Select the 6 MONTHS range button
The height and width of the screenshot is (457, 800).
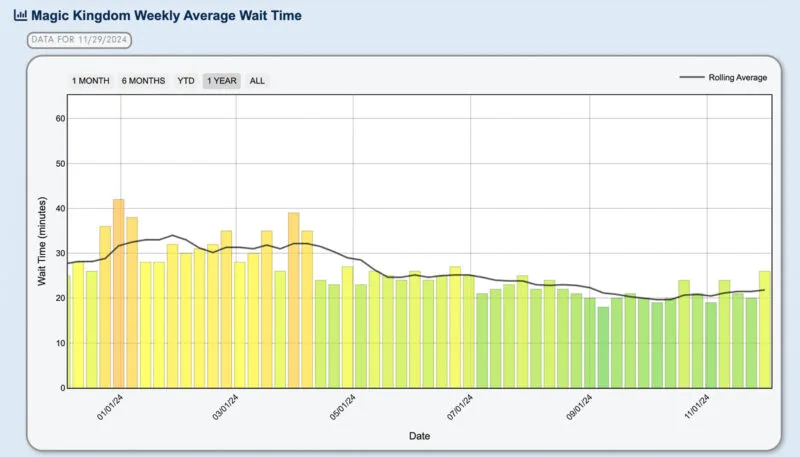point(143,81)
